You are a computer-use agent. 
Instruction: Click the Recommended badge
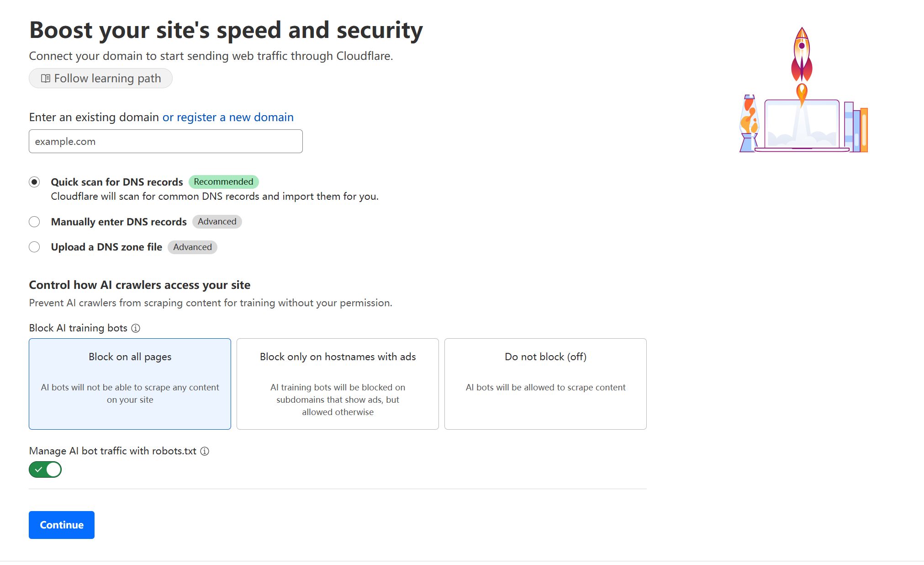tap(223, 181)
